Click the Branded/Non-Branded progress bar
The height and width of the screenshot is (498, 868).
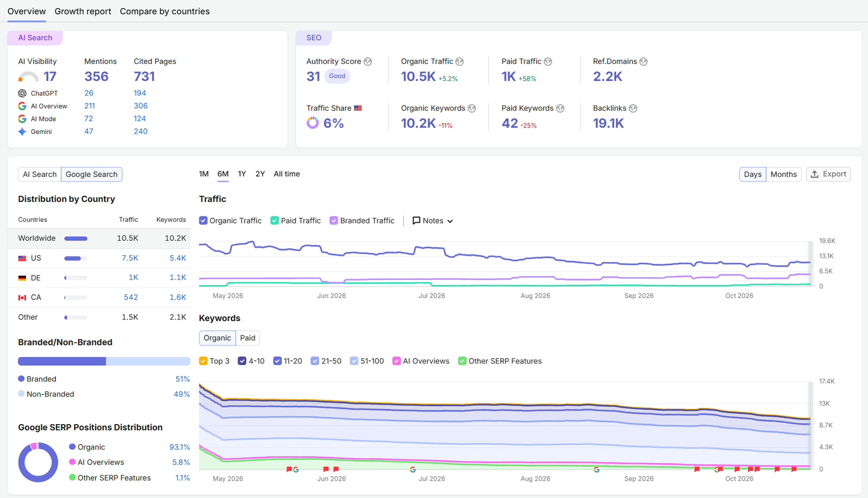(x=104, y=361)
